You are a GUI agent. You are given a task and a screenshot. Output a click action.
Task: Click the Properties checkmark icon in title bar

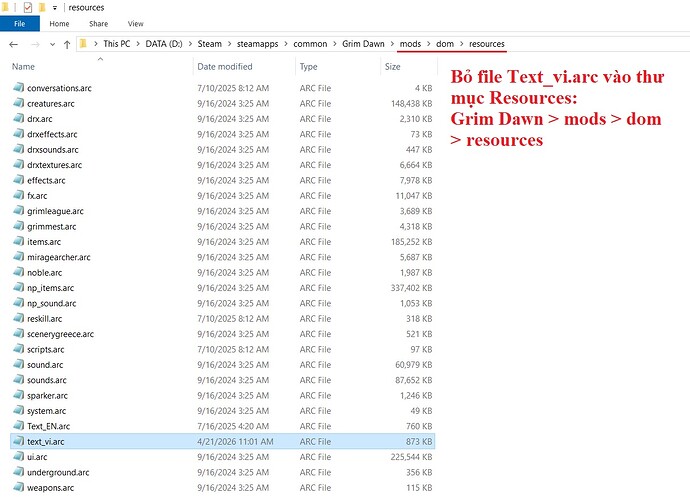tap(28, 7)
